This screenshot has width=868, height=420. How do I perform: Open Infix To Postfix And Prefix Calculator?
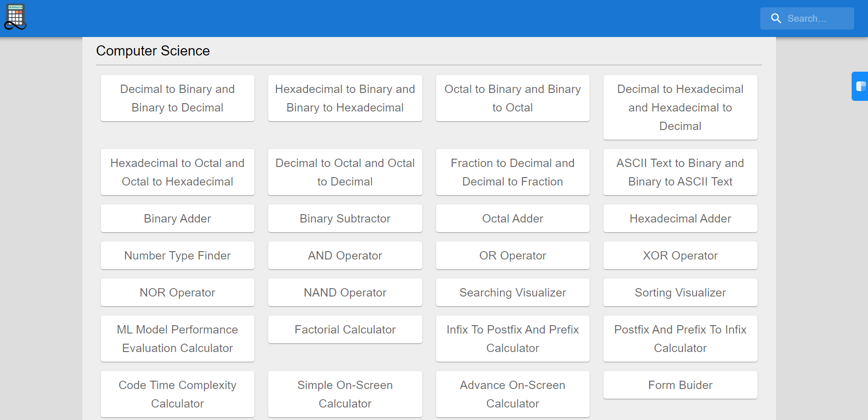click(x=513, y=339)
